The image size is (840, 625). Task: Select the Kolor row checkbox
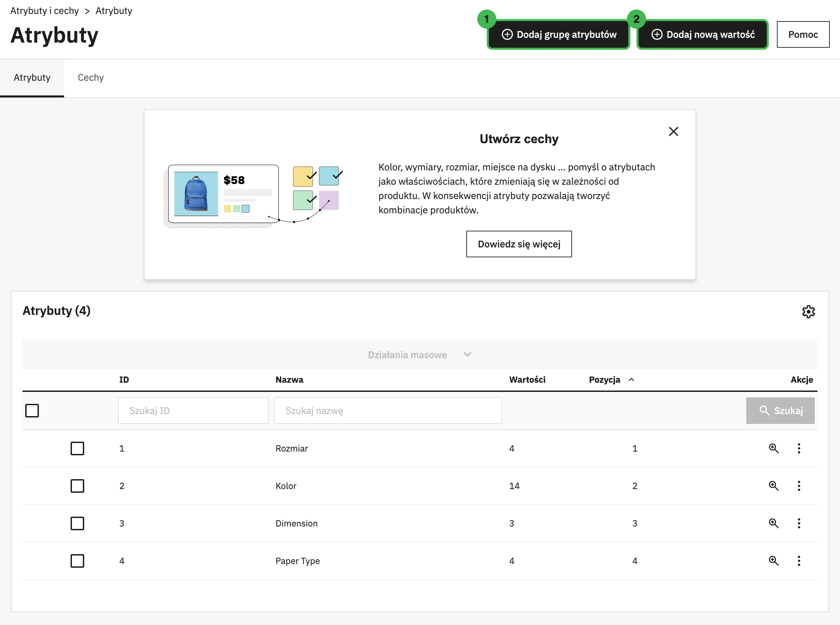[x=77, y=486]
